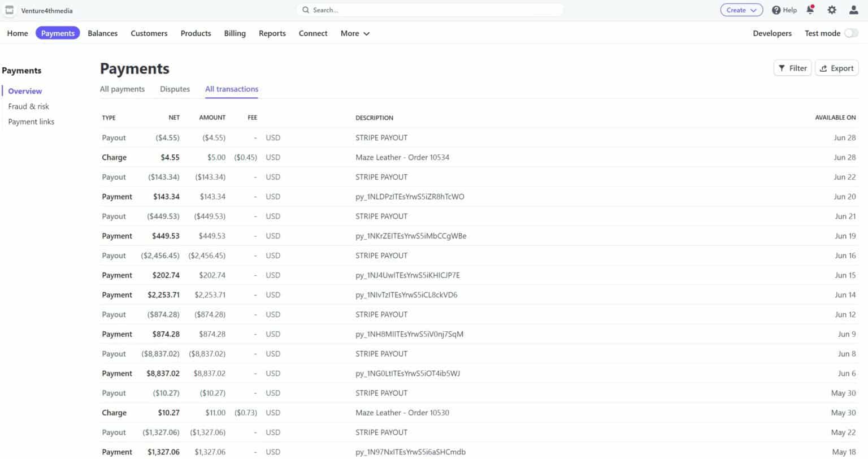This screenshot has height=459, width=868.
Task: Open the Maze Leather Order 10534 charge
Action: (402, 157)
